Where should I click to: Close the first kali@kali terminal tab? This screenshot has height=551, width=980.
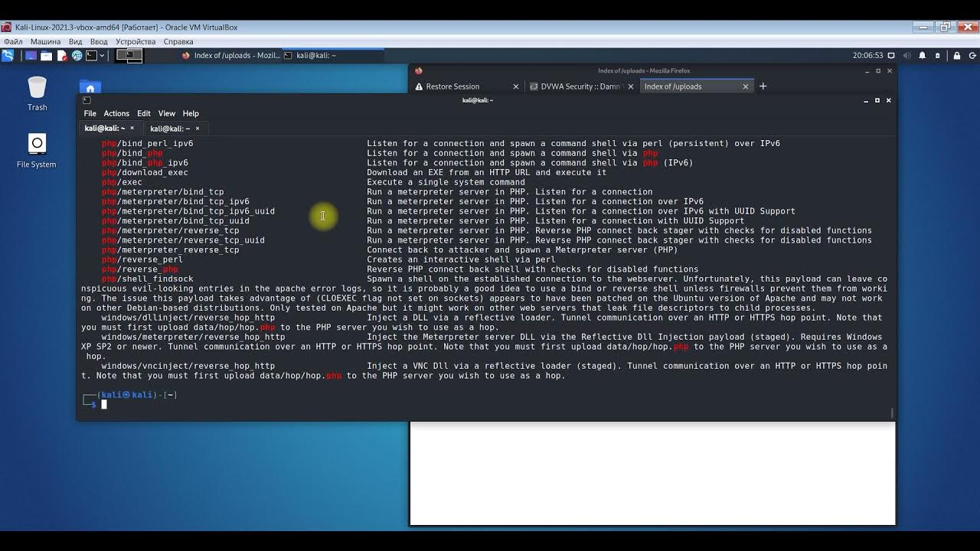click(x=132, y=129)
